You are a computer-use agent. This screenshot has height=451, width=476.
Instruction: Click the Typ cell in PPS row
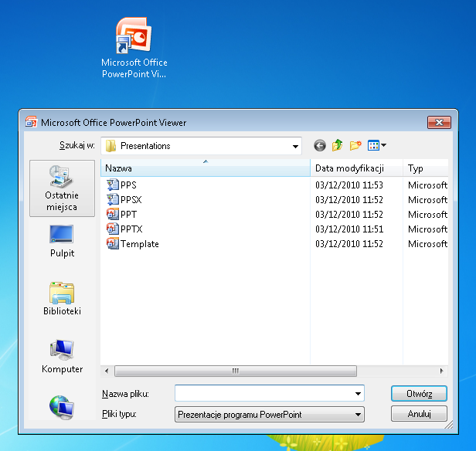click(x=427, y=185)
